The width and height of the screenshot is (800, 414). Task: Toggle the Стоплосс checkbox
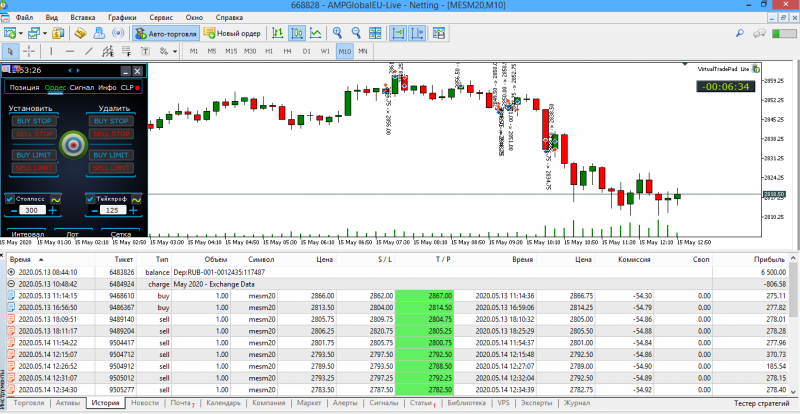(x=10, y=199)
